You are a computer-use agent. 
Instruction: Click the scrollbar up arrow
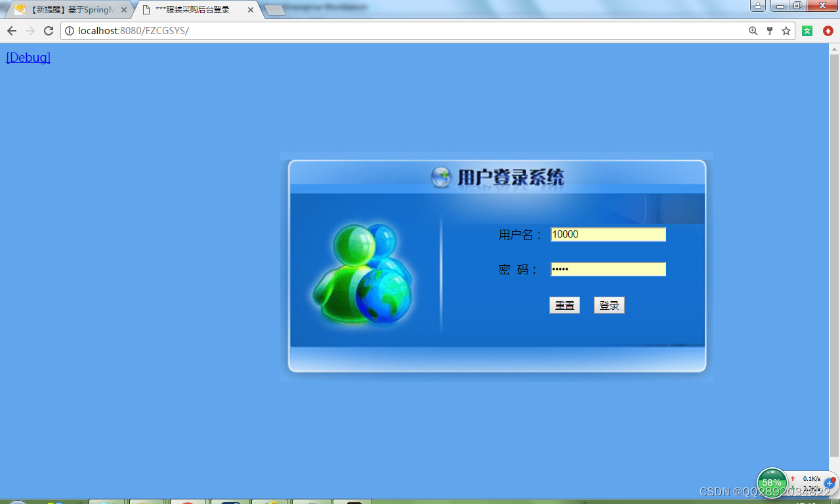tap(835, 49)
